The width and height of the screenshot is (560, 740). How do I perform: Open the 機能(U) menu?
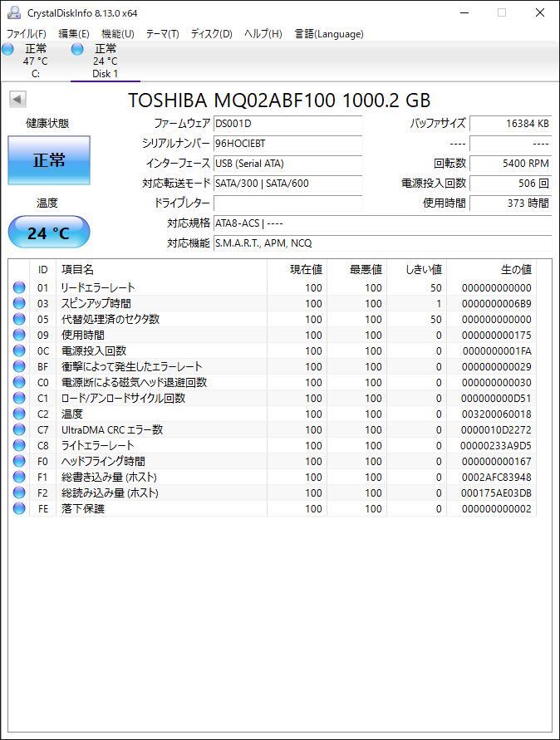pyautogui.click(x=118, y=34)
